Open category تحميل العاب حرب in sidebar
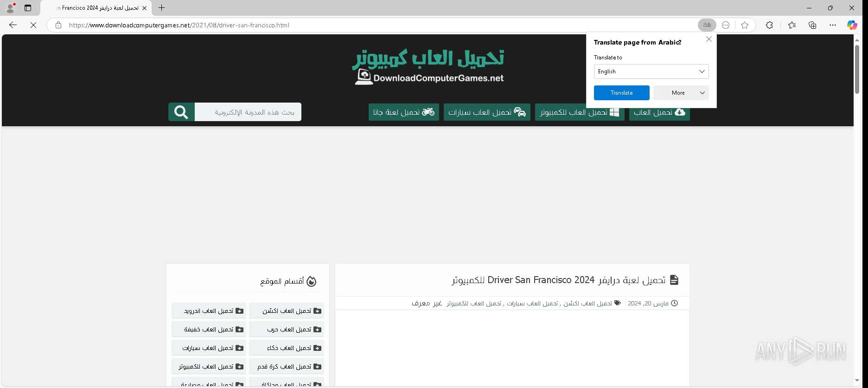 [x=287, y=329]
